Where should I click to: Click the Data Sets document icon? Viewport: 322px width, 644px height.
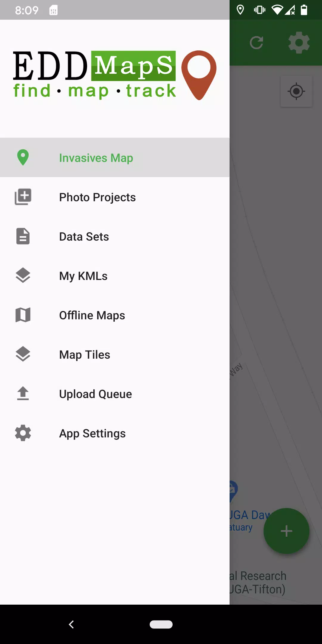[23, 236]
